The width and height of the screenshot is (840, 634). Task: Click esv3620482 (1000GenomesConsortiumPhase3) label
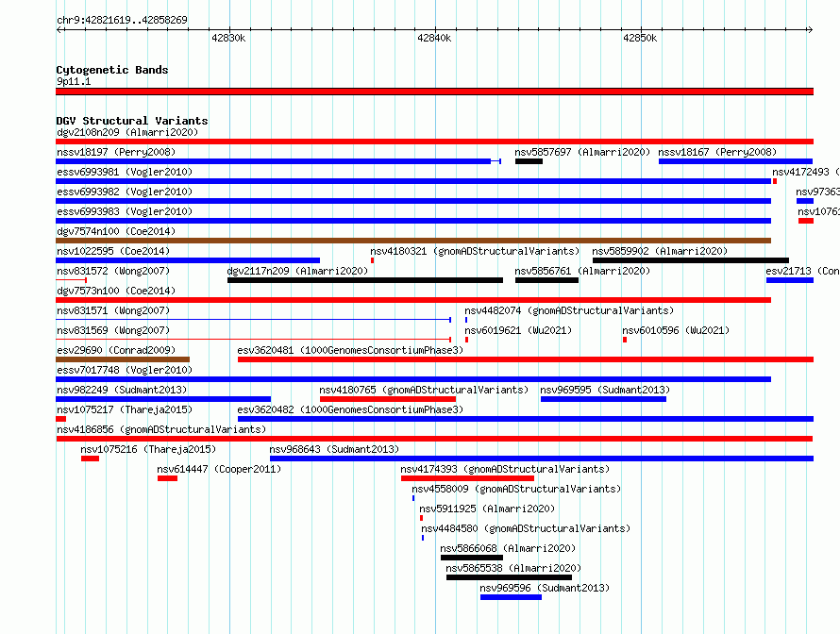point(350,409)
